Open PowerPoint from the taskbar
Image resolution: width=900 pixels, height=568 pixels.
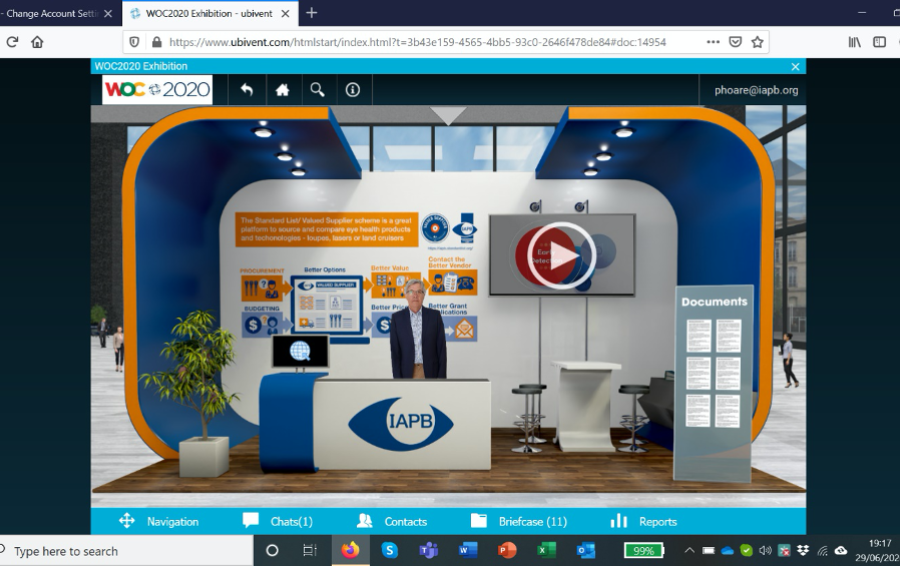pyautogui.click(x=507, y=551)
